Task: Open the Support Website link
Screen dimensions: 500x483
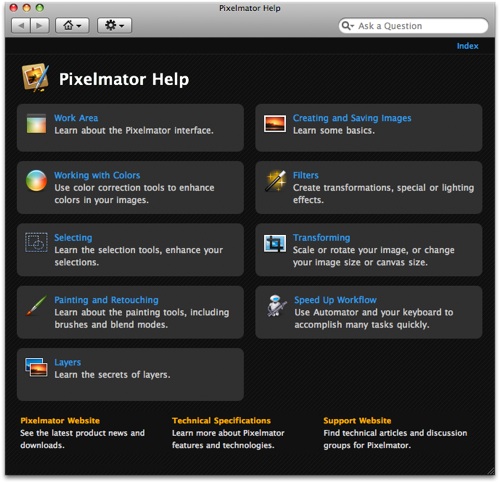Action: coord(357,421)
